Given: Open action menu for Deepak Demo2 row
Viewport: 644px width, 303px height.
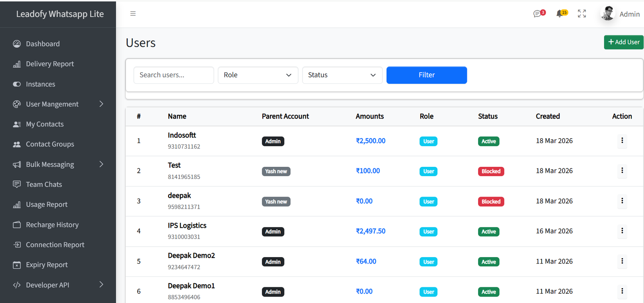Looking at the screenshot, I should click(622, 261).
